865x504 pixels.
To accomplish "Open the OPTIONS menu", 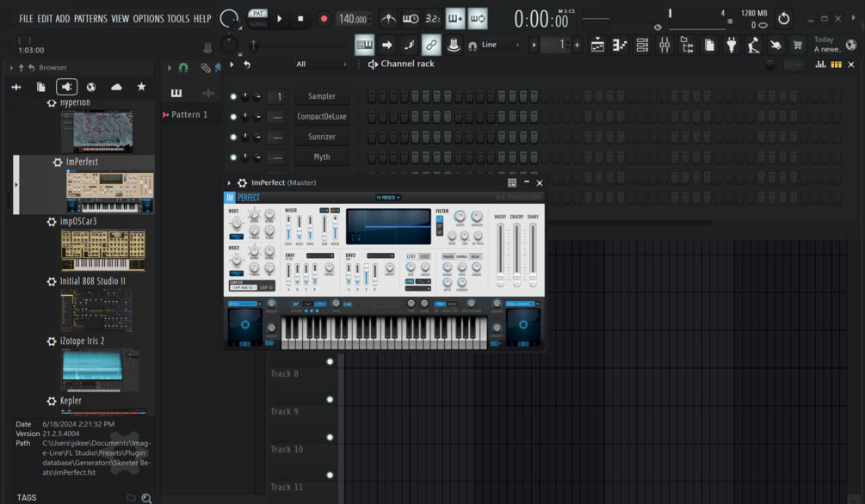I will pos(148,19).
